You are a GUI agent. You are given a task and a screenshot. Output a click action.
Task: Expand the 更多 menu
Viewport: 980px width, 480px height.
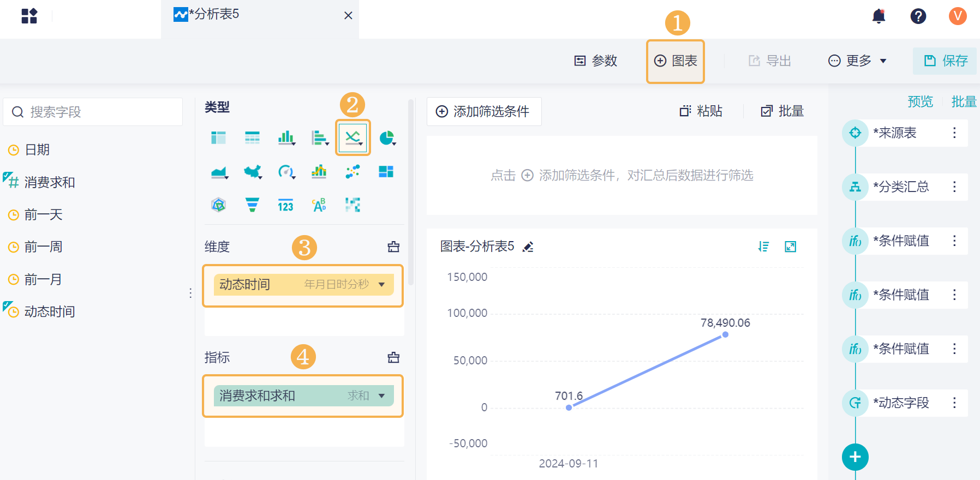coord(857,61)
